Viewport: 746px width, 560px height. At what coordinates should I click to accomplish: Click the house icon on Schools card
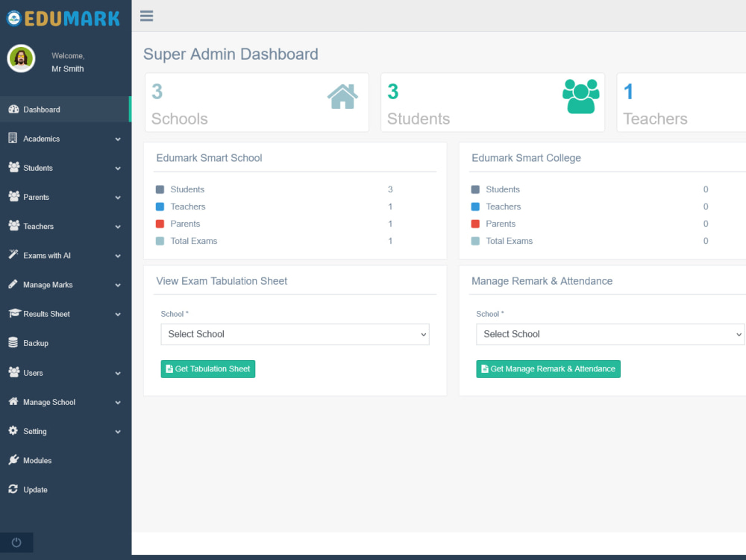(342, 96)
